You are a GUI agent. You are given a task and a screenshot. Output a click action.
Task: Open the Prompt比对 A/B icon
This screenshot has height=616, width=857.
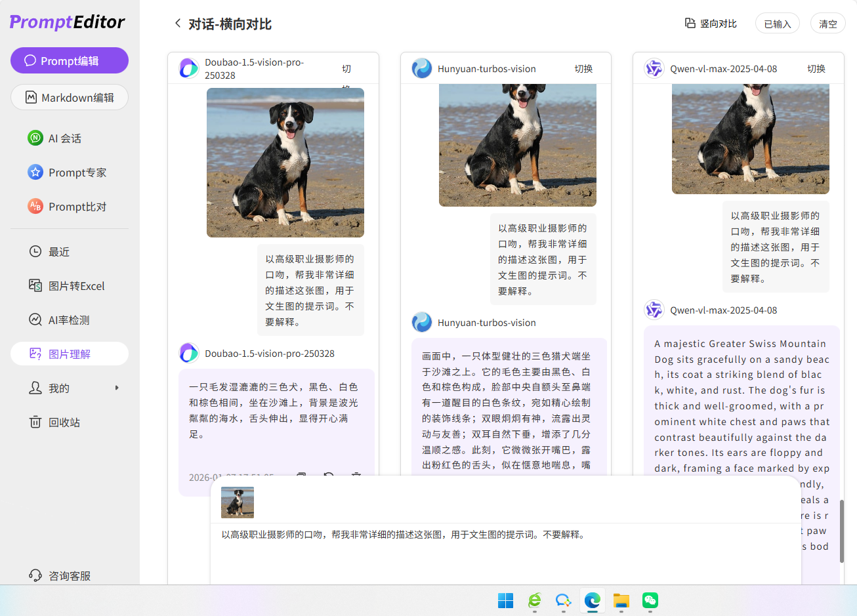tap(35, 206)
